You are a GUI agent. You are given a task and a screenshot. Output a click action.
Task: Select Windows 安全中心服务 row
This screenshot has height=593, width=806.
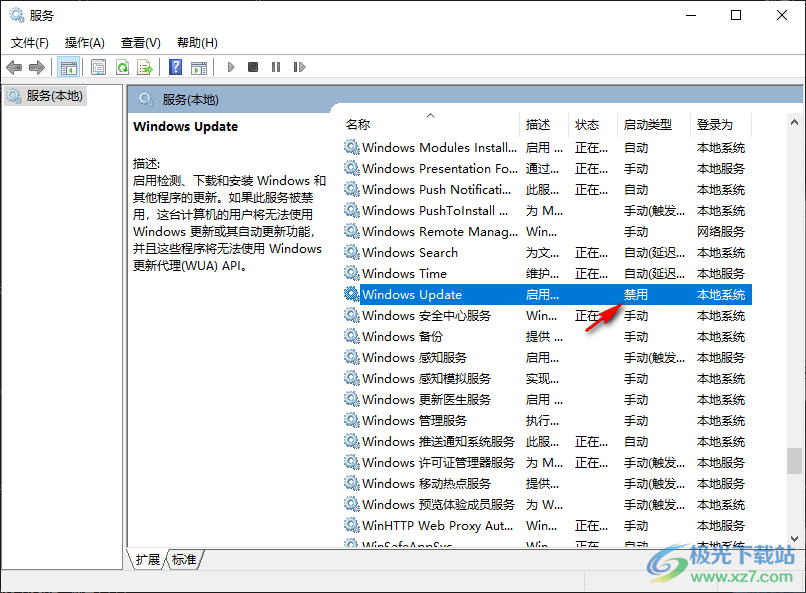547,316
